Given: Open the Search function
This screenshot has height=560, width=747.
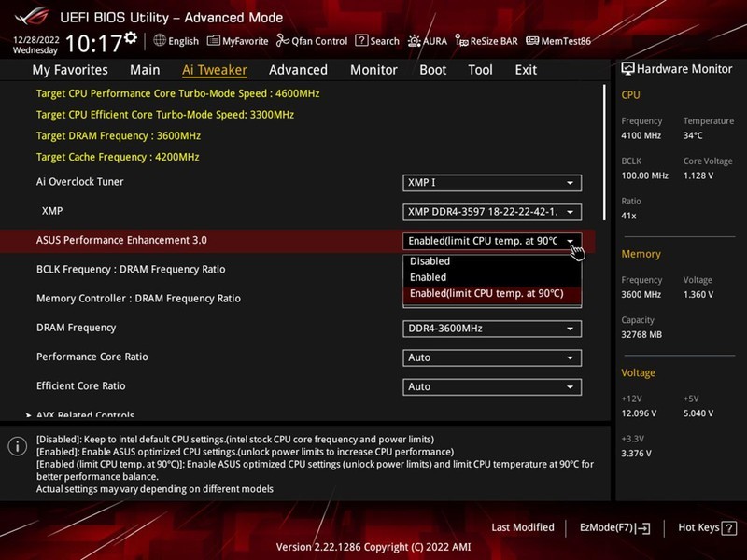Looking at the screenshot, I should point(378,40).
